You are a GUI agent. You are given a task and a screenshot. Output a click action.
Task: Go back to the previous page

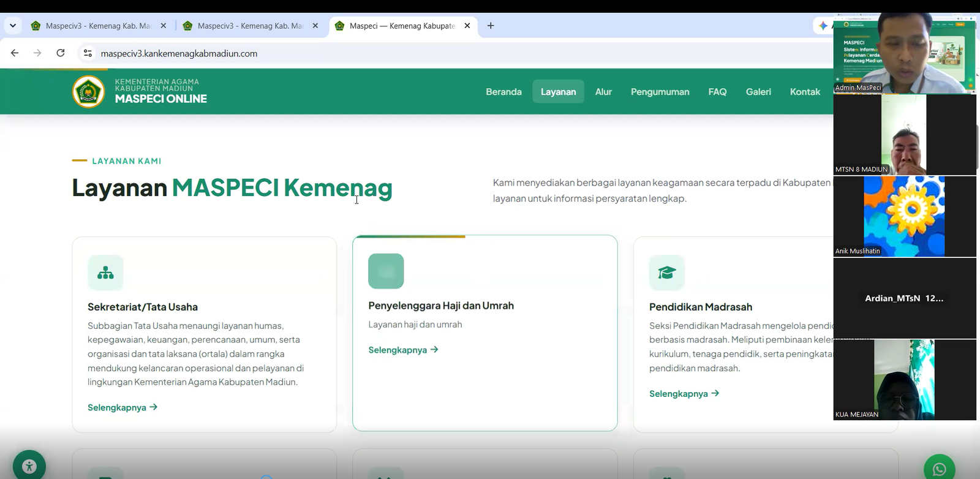[x=15, y=53]
